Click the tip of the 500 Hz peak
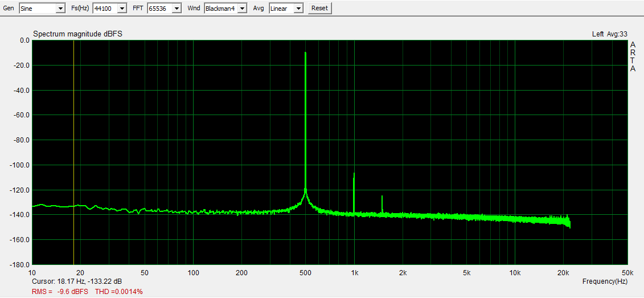The image size is (644, 298). click(x=306, y=53)
